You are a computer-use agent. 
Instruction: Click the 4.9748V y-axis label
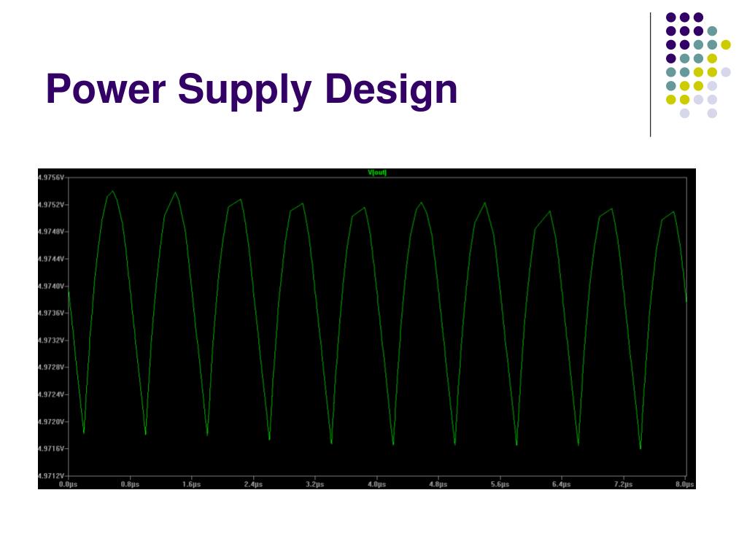pyautogui.click(x=52, y=231)
